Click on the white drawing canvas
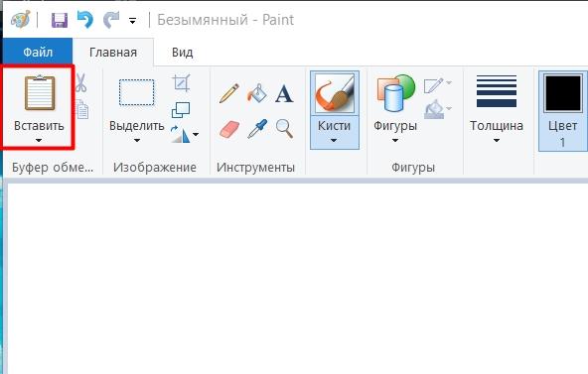This screenshot has height=374, width=588. click(x=298, y=279)
